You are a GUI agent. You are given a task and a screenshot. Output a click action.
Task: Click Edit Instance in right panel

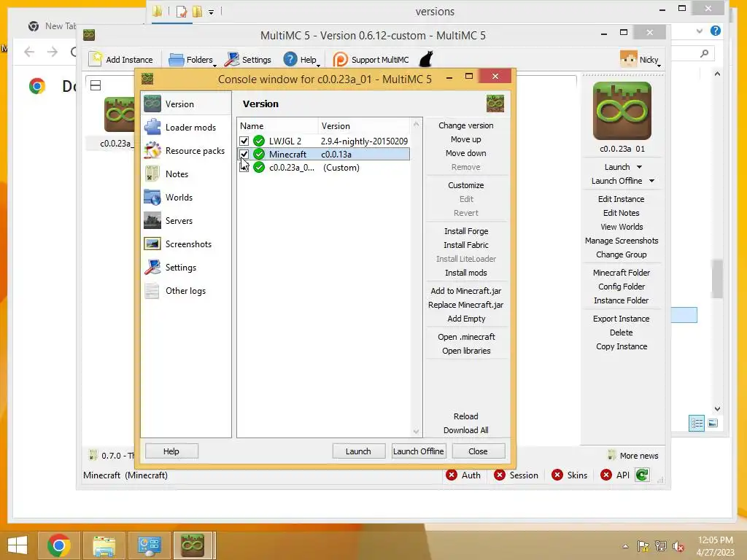pyautogui.click(x=622, y=199)
